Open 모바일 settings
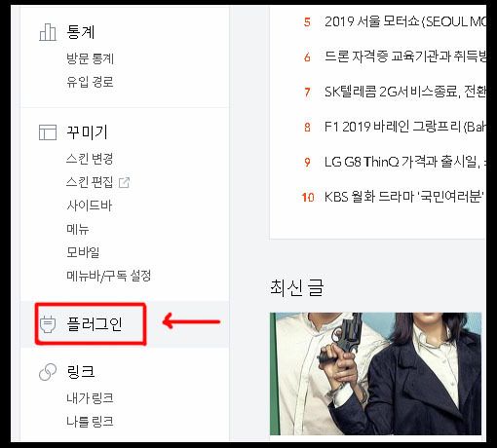 point(83,252)
